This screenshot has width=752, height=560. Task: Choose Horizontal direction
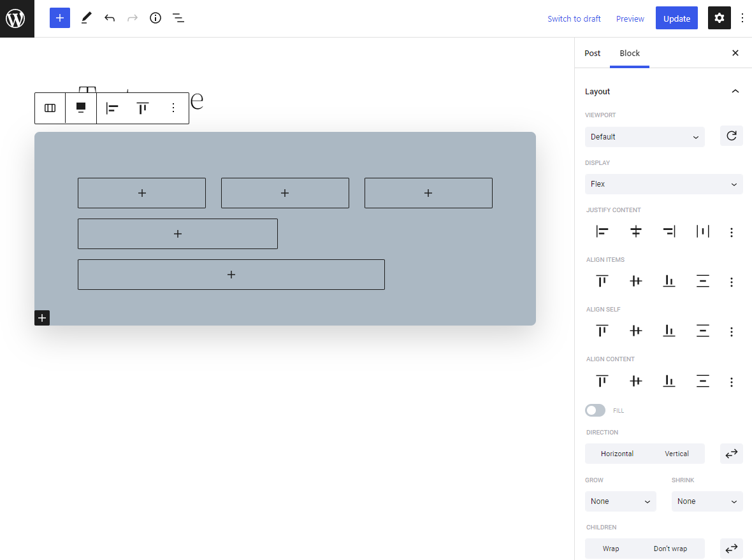click(x=617, y=454)
